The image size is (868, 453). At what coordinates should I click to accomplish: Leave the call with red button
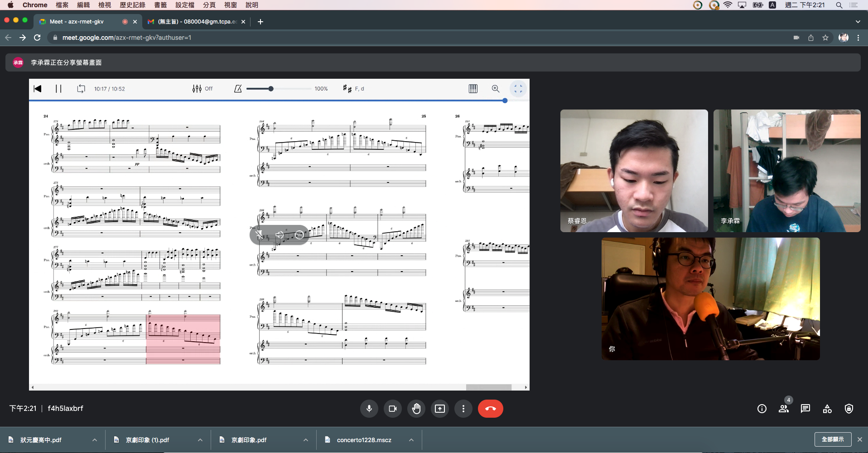[491, 409]
